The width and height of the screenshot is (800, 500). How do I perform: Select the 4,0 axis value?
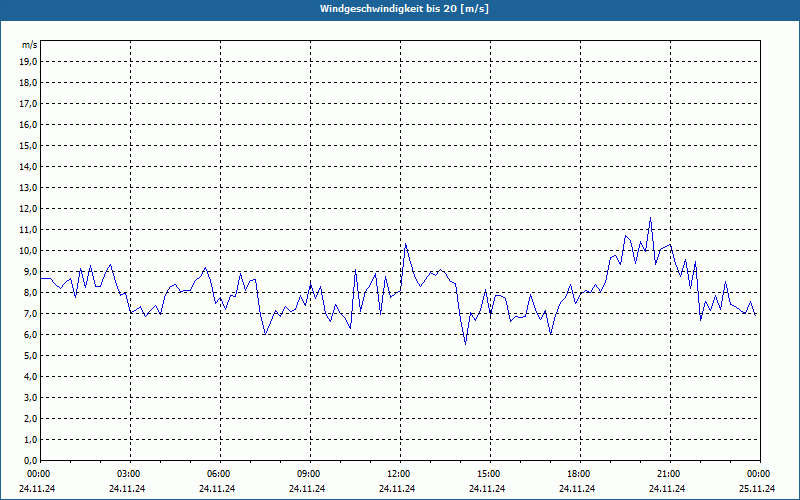(31, 377)
